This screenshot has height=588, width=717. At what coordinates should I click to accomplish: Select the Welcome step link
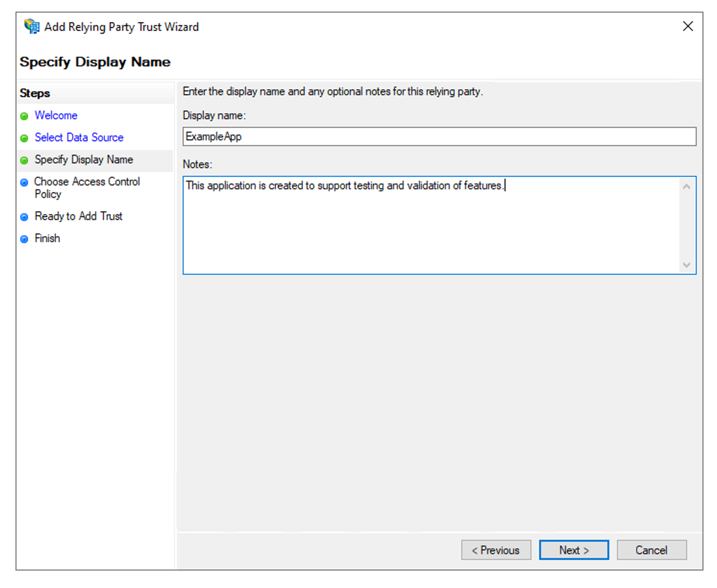point(56,115)
